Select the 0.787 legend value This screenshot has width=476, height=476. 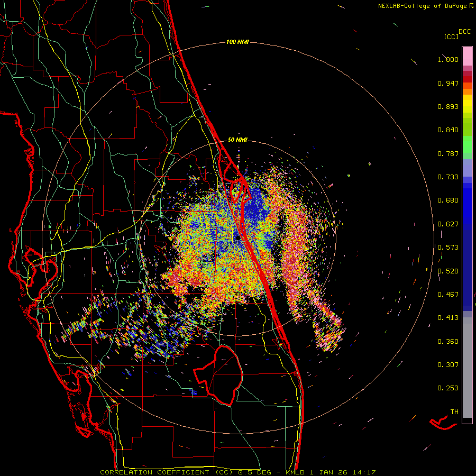(x=448, y=153)
